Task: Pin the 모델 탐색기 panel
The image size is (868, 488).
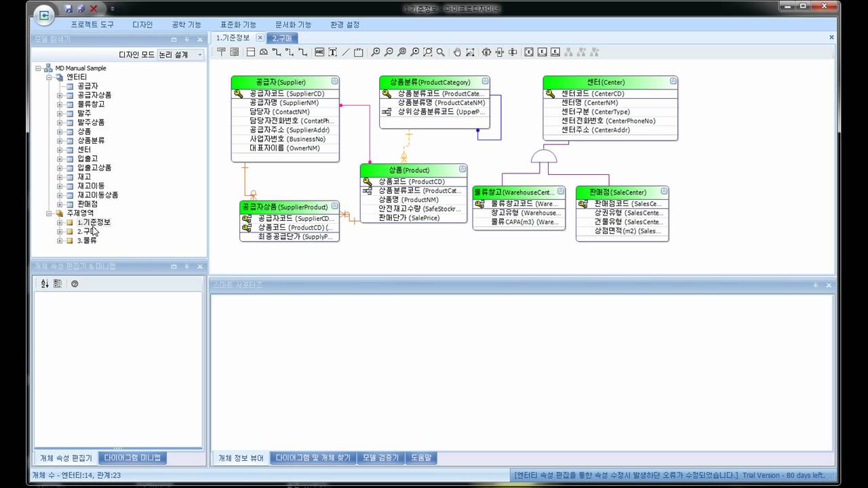Action: pyautogui.click(x=186, y=39)
